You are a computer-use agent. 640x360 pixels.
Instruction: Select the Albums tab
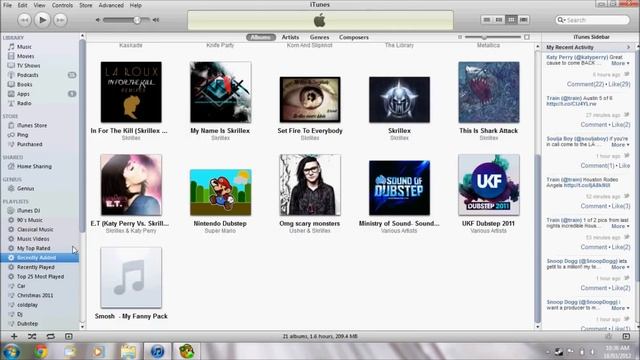coord(260,37)
